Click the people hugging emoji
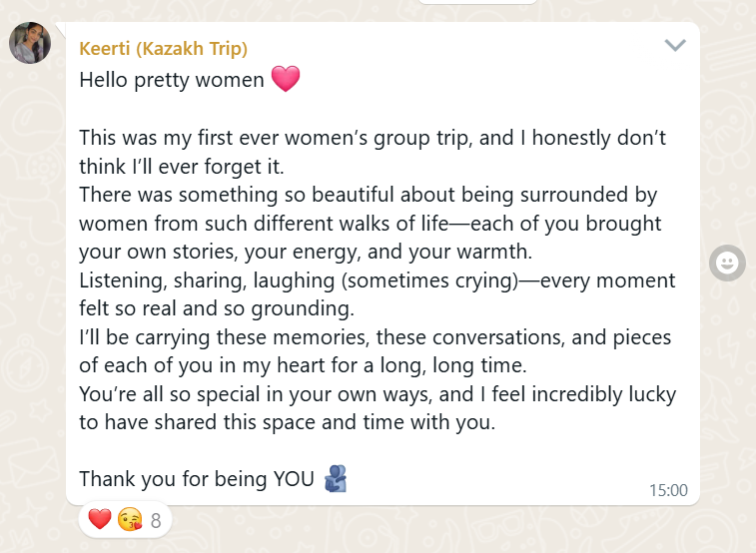The image size is (756, 553). 336,478
